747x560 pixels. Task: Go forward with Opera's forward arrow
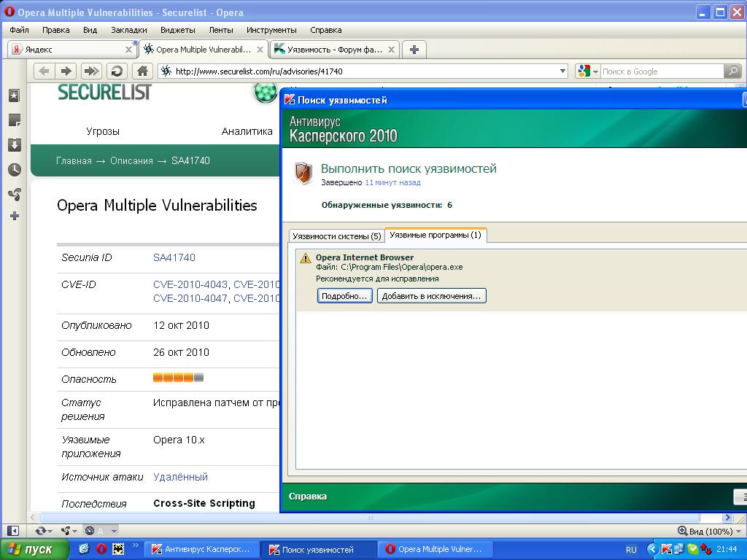(x=66, y=71)
